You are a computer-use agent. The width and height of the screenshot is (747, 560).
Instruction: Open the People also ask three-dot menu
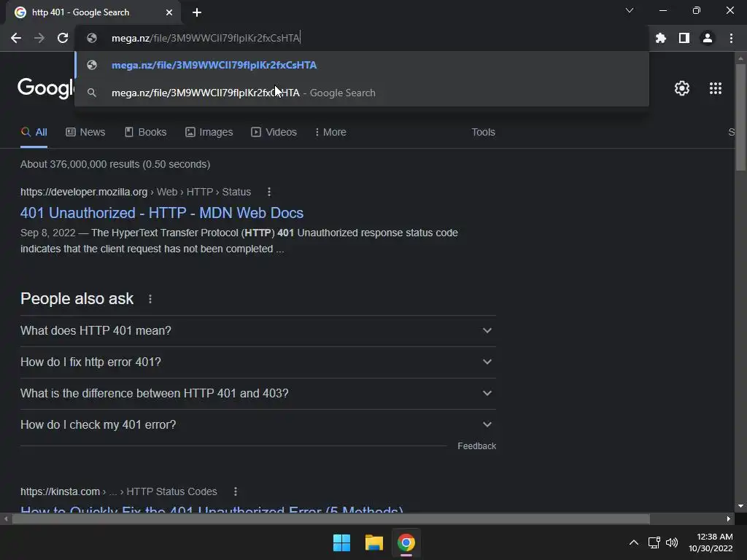150,299
